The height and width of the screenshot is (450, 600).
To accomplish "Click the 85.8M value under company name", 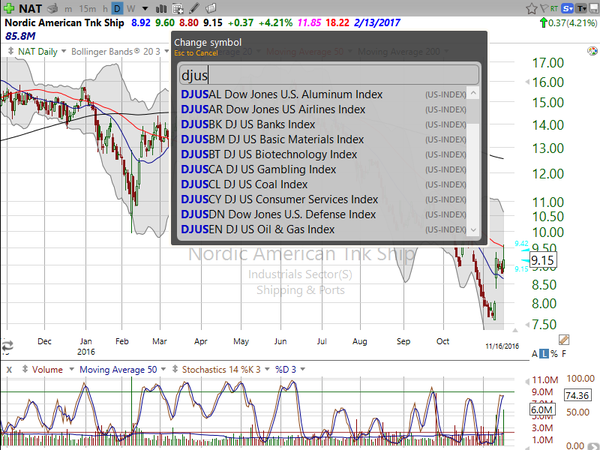I will pos(20,36).
